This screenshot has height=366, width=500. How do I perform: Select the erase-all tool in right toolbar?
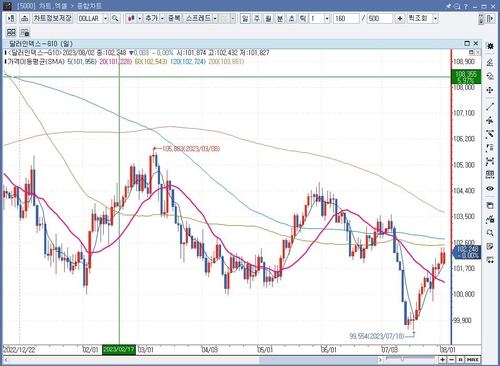(490, 76)
